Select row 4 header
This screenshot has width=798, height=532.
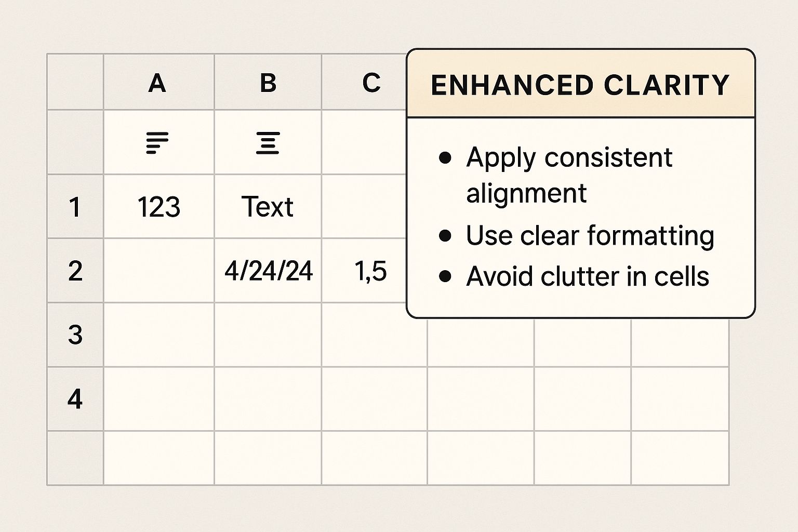pos(75,399)
